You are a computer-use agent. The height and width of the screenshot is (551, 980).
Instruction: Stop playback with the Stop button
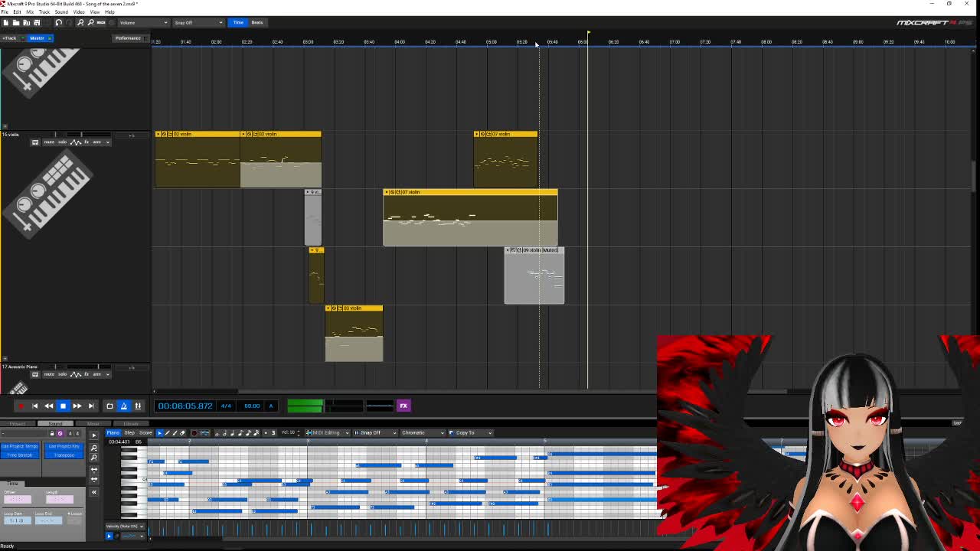coord(63,406)
